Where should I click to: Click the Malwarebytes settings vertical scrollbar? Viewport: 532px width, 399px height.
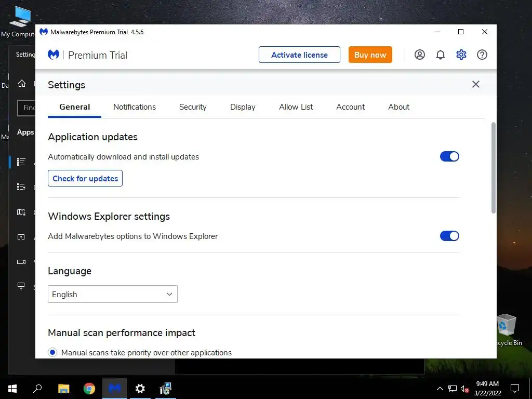click(494, 168)
